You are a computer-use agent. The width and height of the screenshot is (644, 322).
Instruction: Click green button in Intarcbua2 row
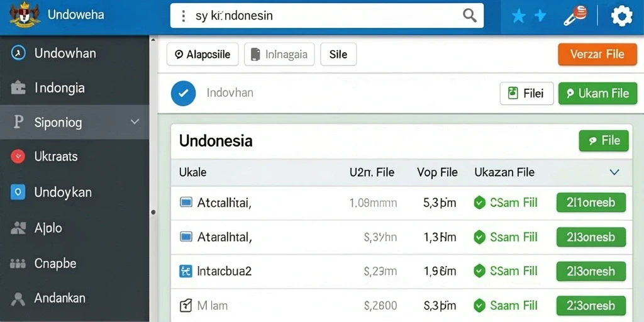click(x=591, y=271)
